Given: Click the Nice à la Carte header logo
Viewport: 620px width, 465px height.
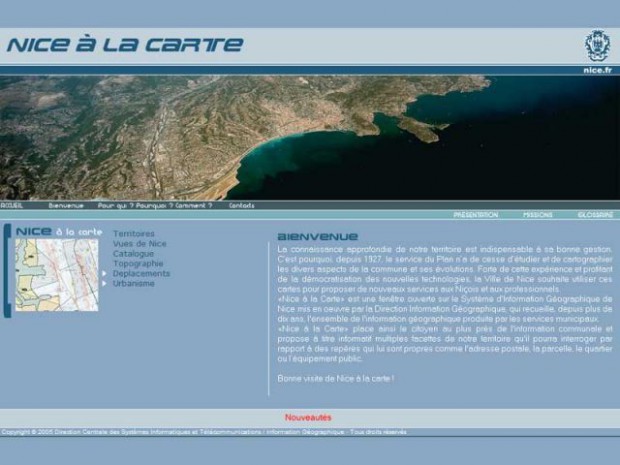Looking at the screenshot, I should pos(125,45).
